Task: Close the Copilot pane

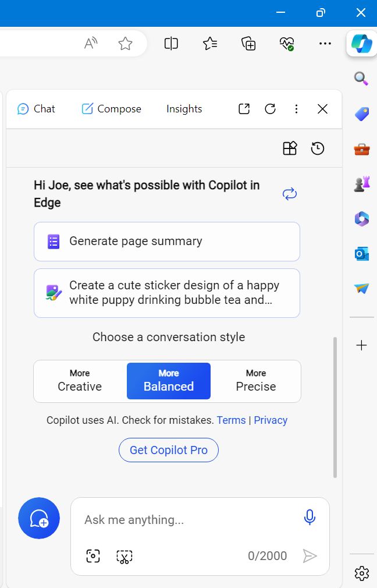Action: 322,109
